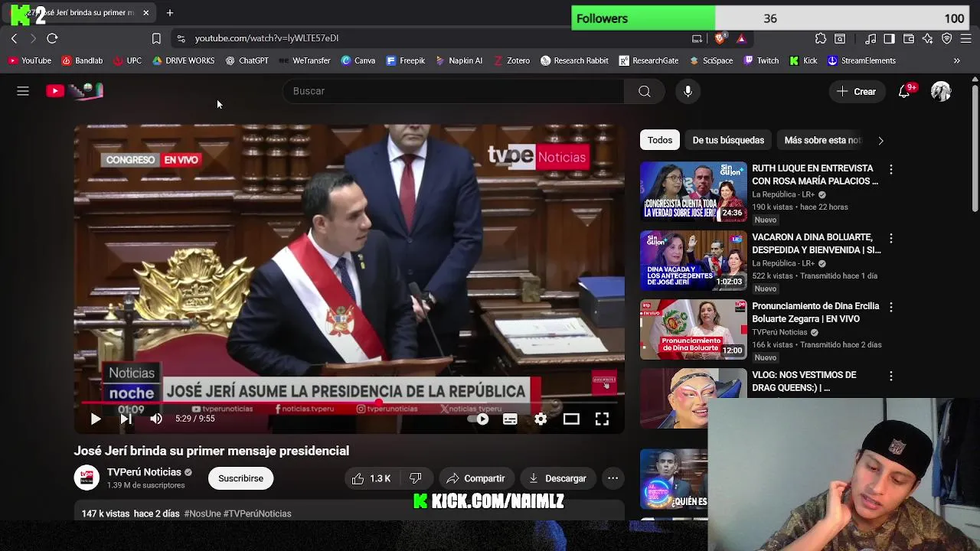Image resolution: width=980 pixels, height=551 pixels.
Task: Open options for VACARON A DINA video
Action: 890,238
